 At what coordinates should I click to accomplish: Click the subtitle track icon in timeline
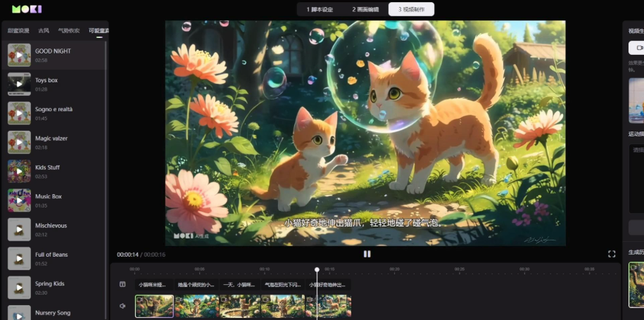(x=122, y=285)
